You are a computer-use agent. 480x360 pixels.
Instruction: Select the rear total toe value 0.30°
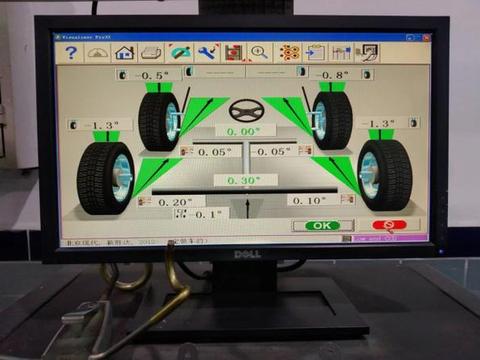tap(245, 180)
